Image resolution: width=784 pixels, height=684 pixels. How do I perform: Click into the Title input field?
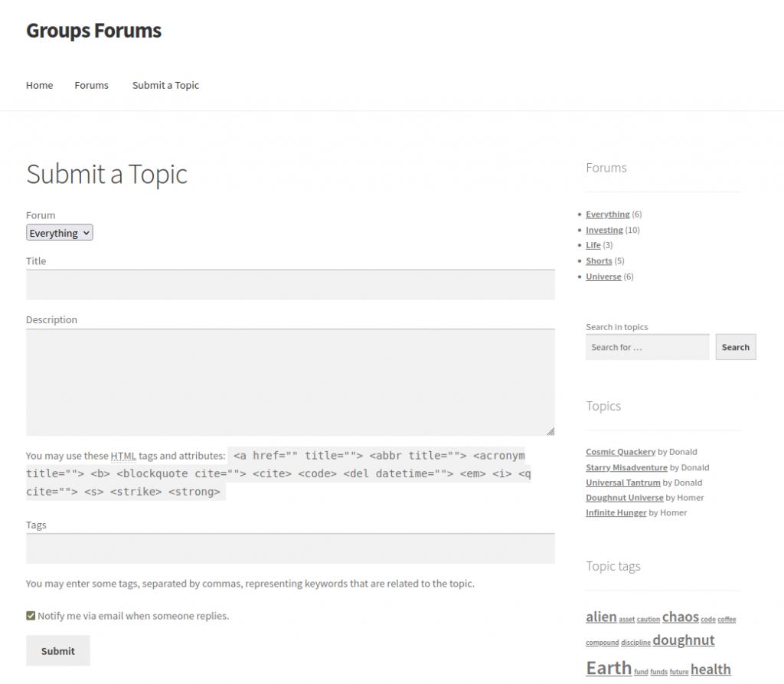coord(290,285)
